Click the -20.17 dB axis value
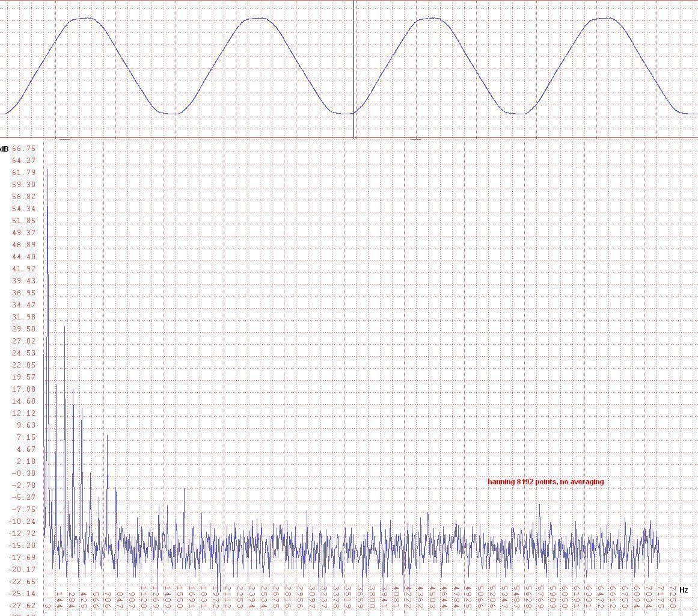This screenshot has width=698, height=616. (22, 570)
